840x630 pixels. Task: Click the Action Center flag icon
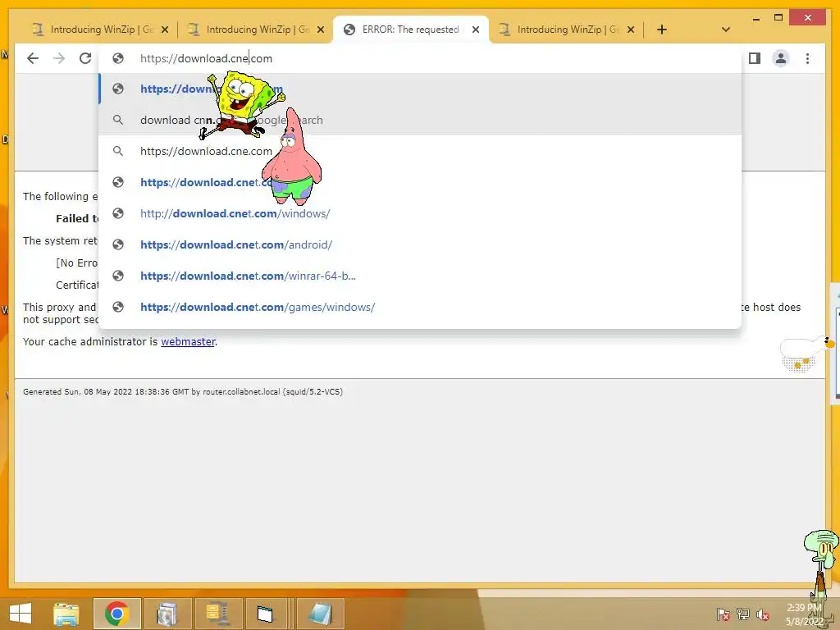(723, 614)
